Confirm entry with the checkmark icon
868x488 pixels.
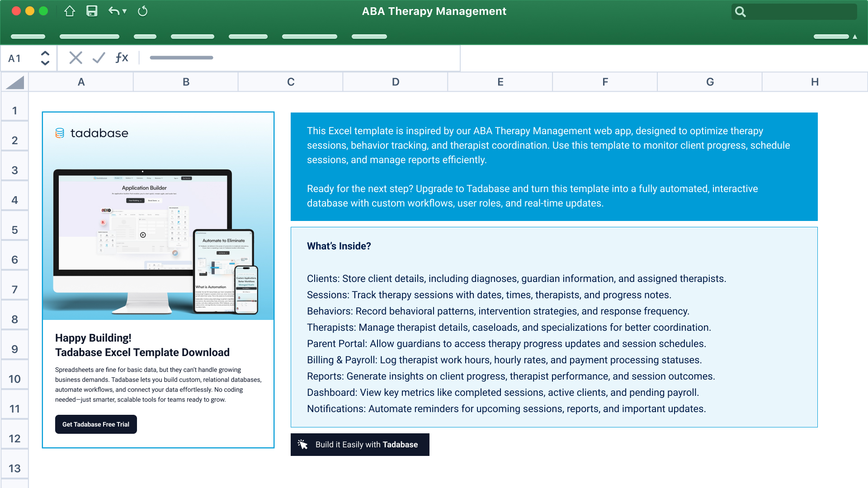[99, 58]
